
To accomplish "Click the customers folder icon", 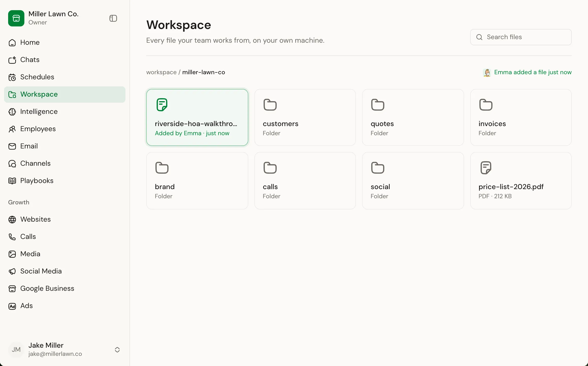I will click(270, 105).
